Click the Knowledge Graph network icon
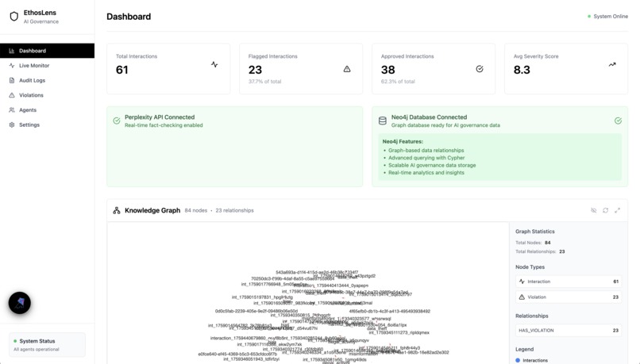 pos(117,210)
